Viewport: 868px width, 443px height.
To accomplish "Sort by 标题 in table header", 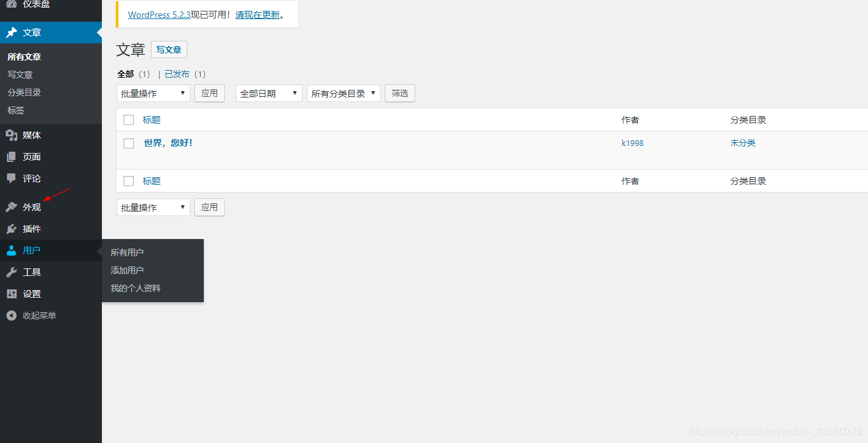I will coord(152,120).
